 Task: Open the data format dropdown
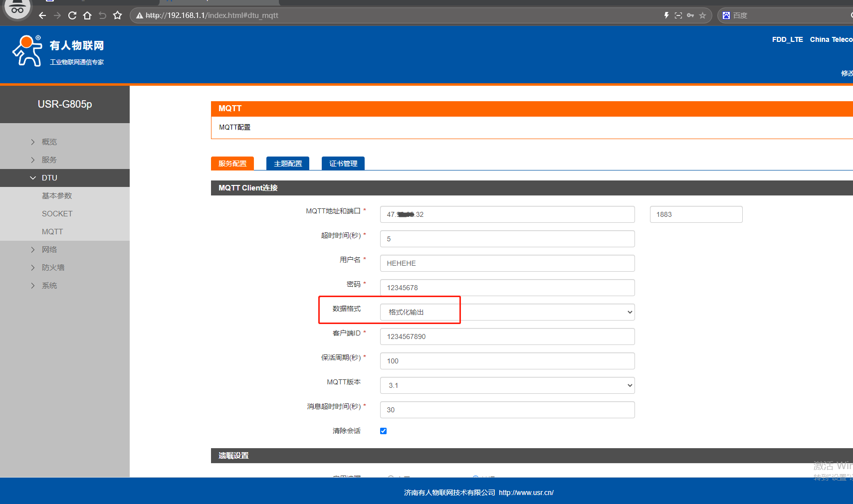click(507, 312)
